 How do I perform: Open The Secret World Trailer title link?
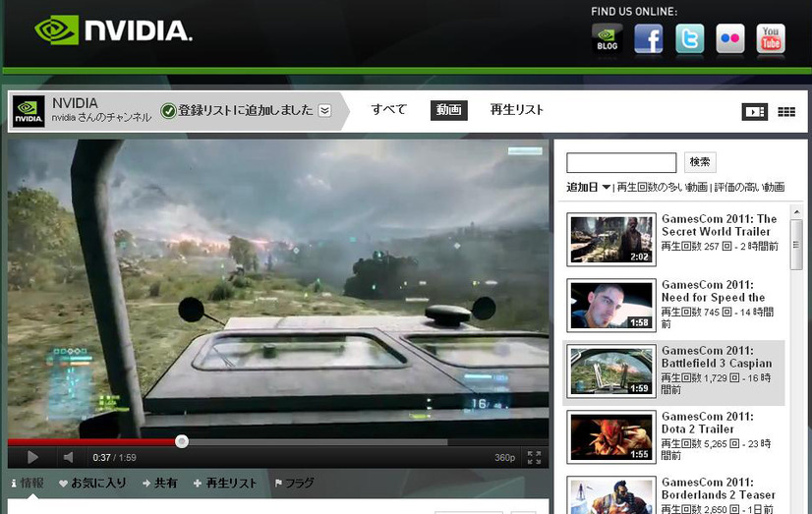tap(719, 225)
